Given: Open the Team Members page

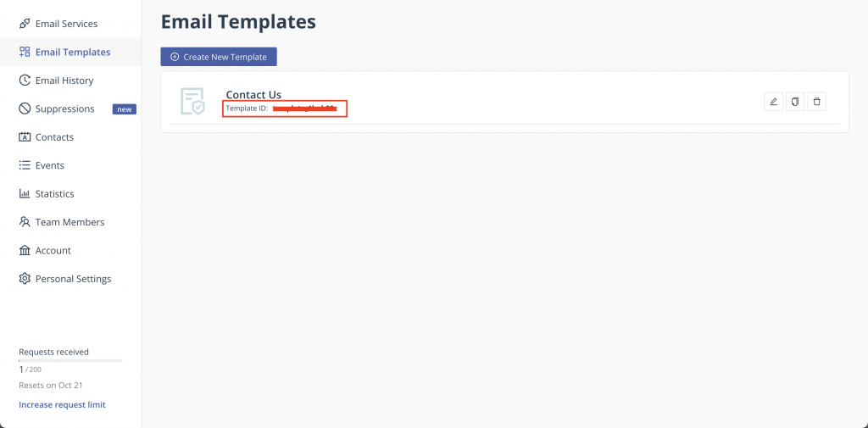Looking at the screenshot, I should (x=70, y=222).
